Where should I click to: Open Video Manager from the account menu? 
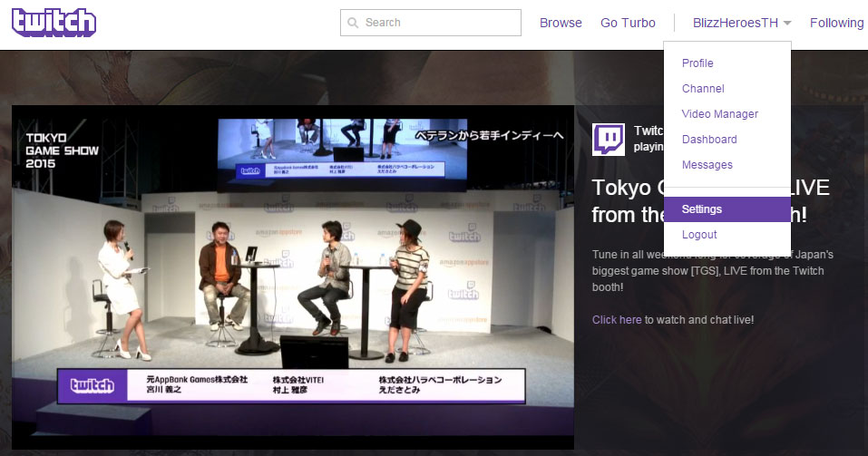coord(719,114)
